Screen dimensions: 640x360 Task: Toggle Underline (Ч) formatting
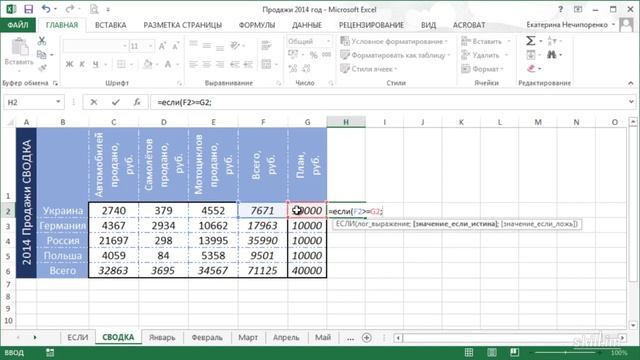click(x=96, y=64)
